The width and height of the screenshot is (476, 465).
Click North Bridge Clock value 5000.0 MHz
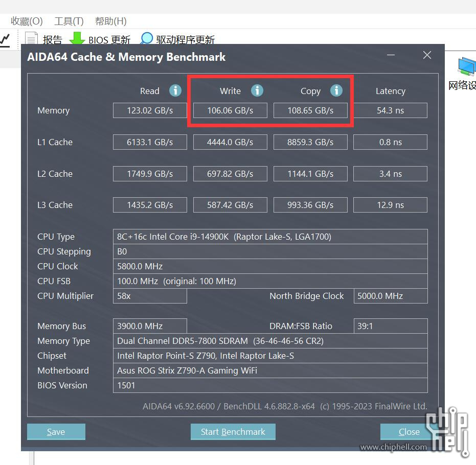click(391, 296)
